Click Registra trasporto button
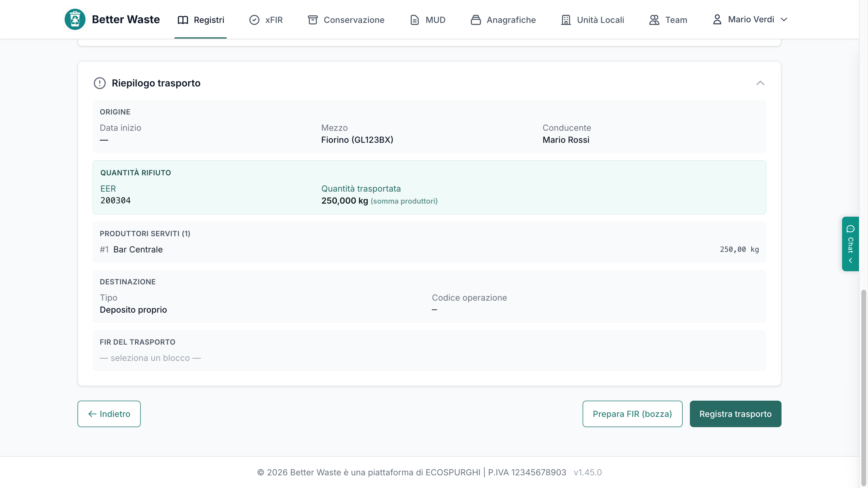Screen dimensions: 868x488 click(735, 414)
